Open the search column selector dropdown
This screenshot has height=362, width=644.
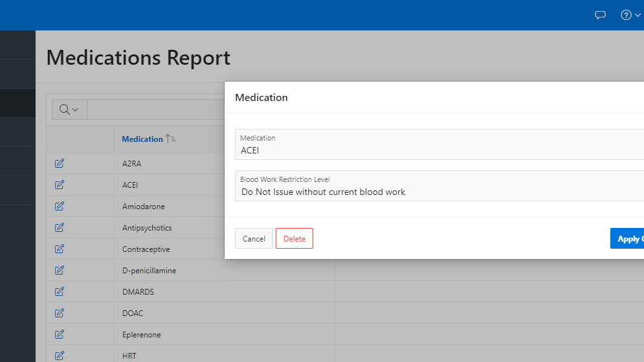69,109
